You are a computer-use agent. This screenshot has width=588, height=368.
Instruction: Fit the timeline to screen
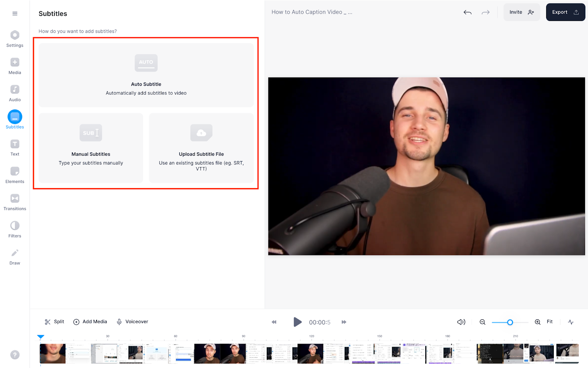pos(549,322)
